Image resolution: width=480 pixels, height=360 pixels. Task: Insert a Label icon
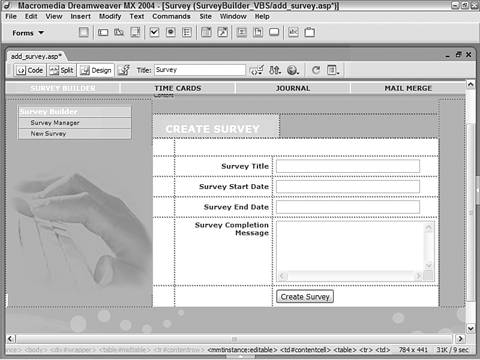[293, 32]
